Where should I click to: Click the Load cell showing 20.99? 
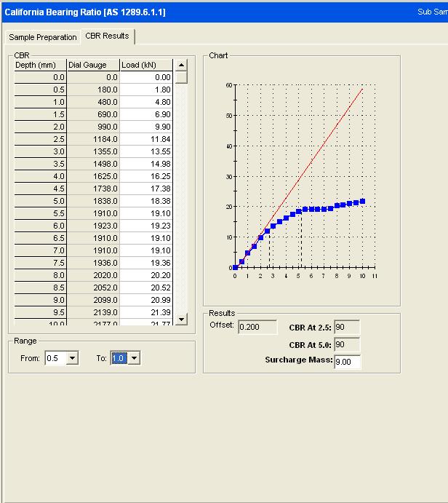[146, 300]
